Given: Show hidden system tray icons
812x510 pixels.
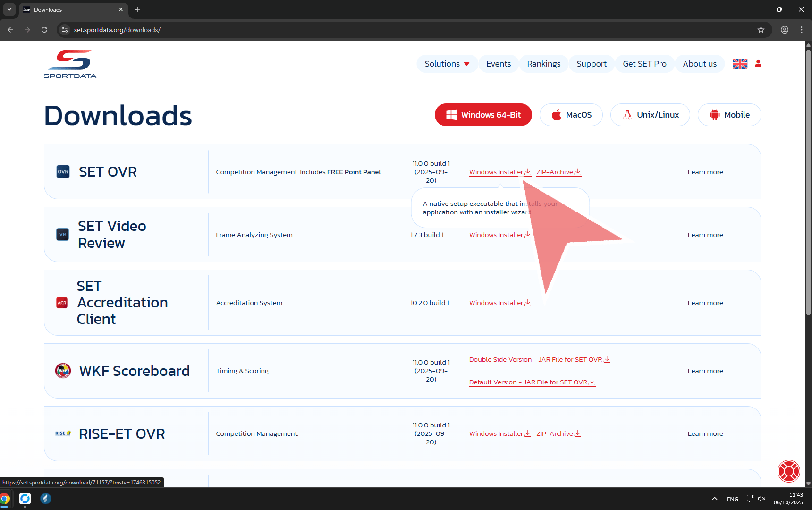Looking at the screenshot, I should 715,499.
